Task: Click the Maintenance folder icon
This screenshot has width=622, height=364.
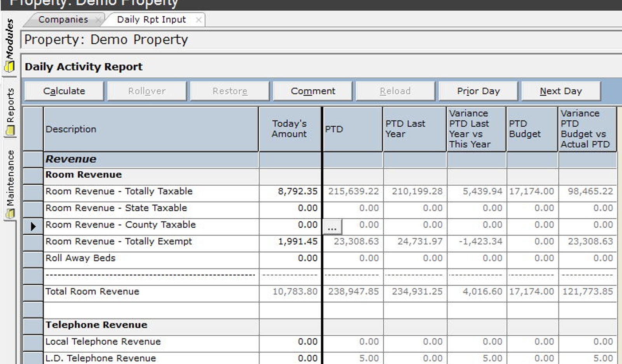Action: point(10,214)
